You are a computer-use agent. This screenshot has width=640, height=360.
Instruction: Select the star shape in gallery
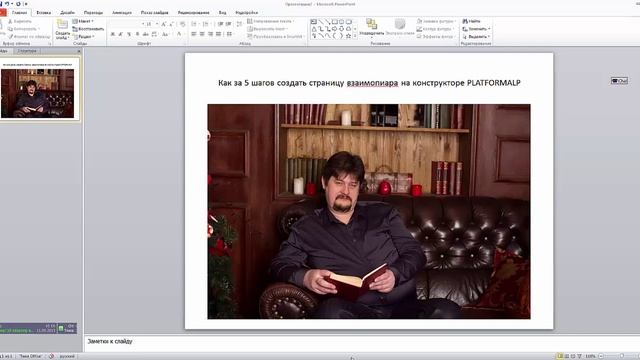pos(348,36)
